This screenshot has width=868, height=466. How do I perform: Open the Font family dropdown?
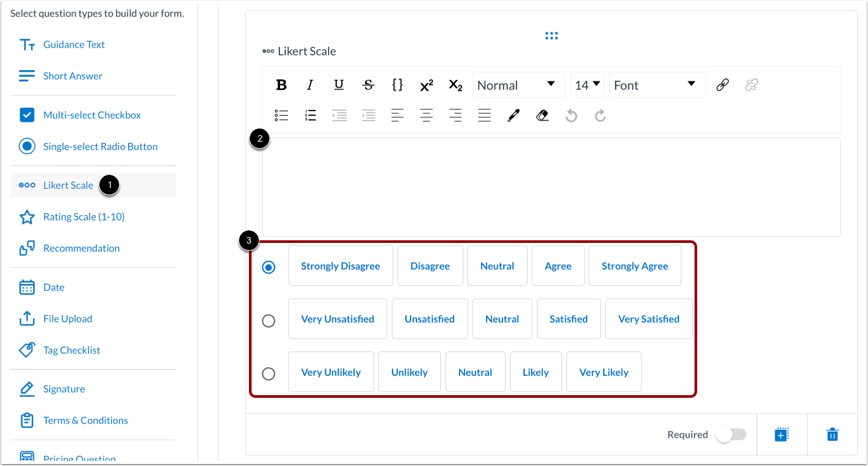656,85
